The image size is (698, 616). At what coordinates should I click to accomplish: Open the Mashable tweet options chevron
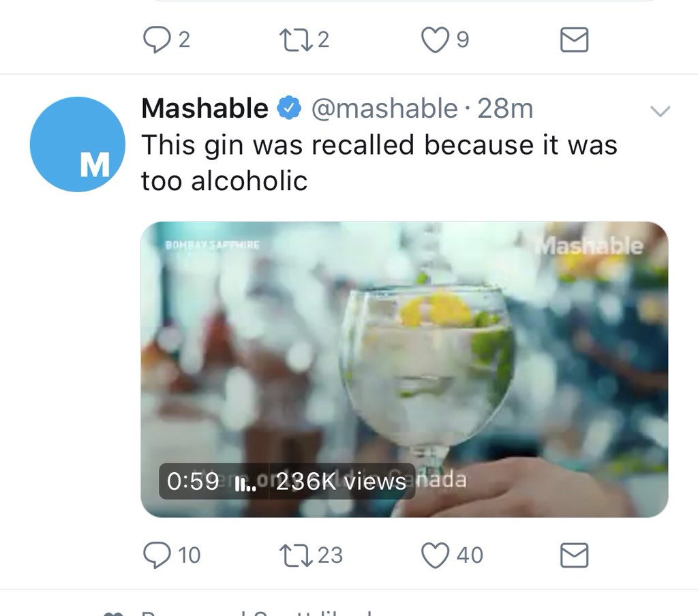[660, 110]
